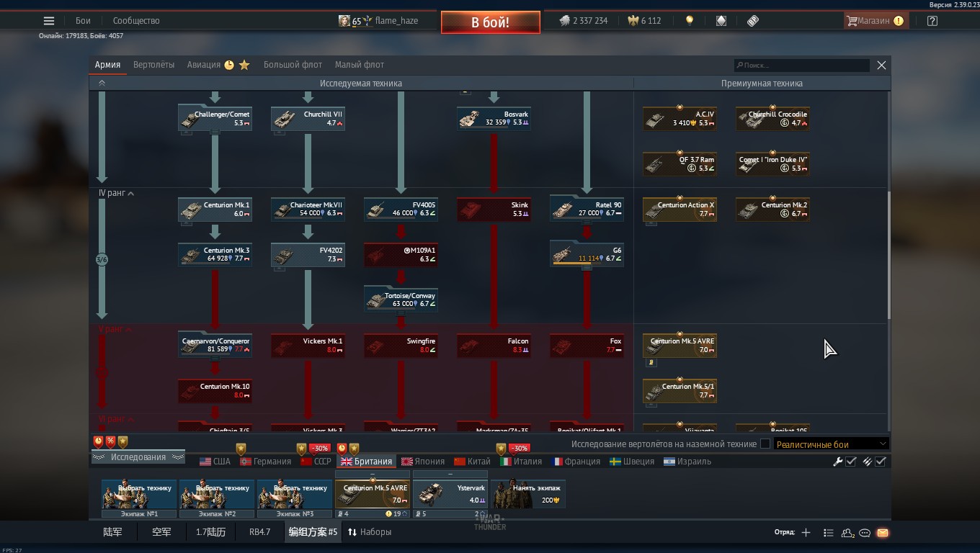Click the -30% discount badge above СССР

pos(319,448)
